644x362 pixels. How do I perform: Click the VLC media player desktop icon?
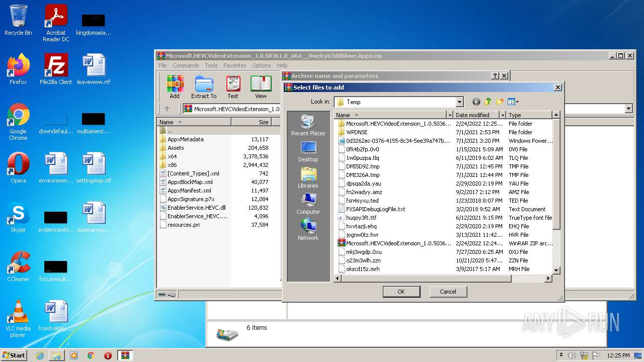click(x=18, y=319)
